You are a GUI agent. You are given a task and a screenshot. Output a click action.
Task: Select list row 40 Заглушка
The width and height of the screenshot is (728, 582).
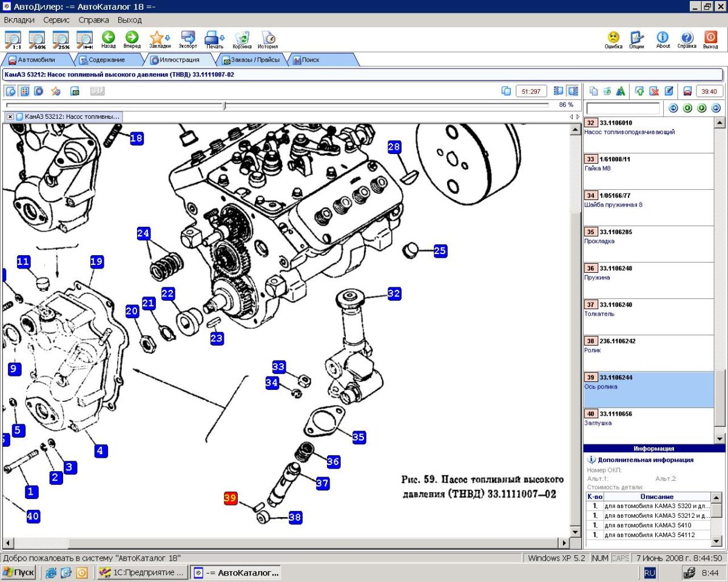pyautogui.click(x=648, y=426)
